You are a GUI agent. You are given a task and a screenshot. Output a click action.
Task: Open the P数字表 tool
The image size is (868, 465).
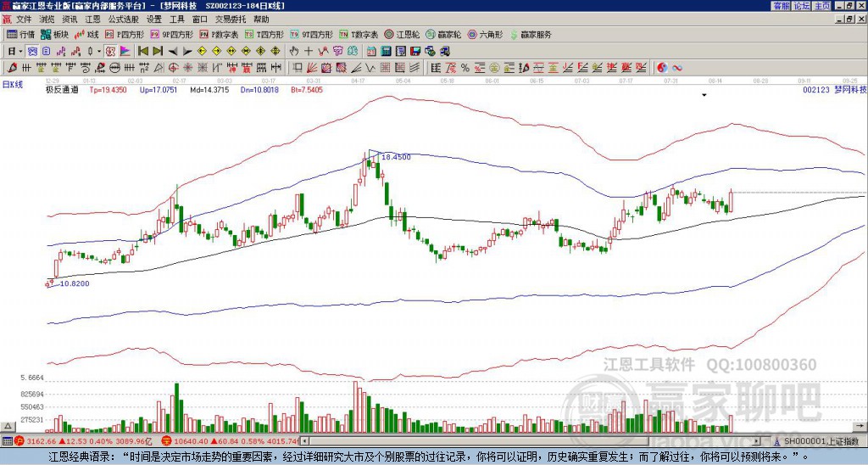coord(219,34)
